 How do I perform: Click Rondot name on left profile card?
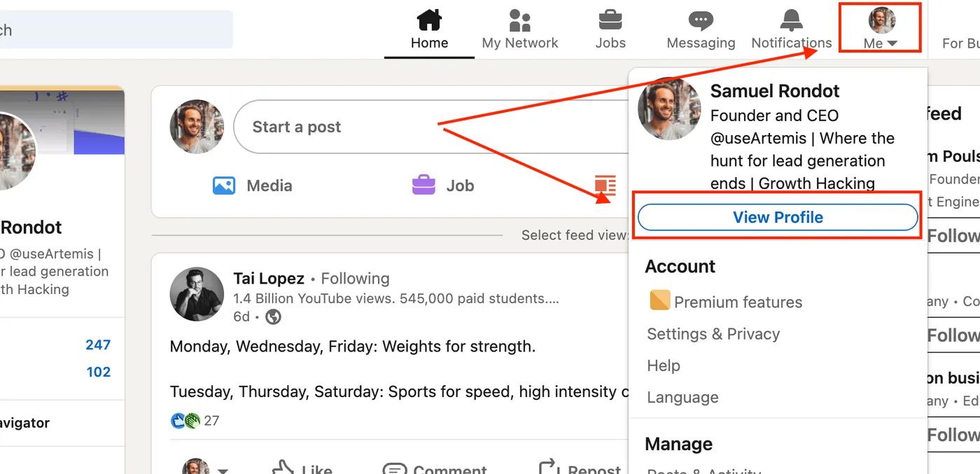(31, 227)
